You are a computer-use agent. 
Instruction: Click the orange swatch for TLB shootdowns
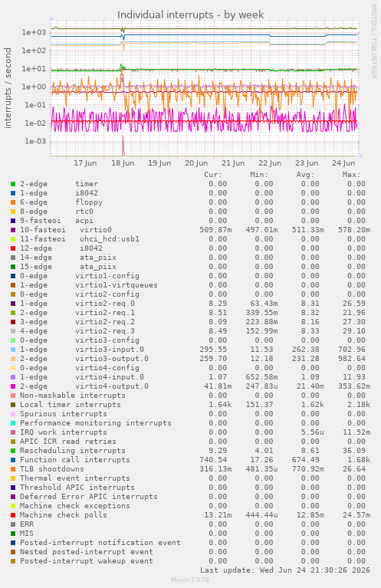click(x=13, y=469)
